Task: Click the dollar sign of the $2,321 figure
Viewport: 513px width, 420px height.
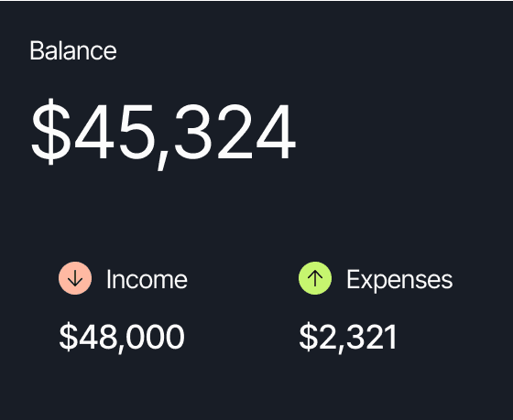Action: point(309,337)
